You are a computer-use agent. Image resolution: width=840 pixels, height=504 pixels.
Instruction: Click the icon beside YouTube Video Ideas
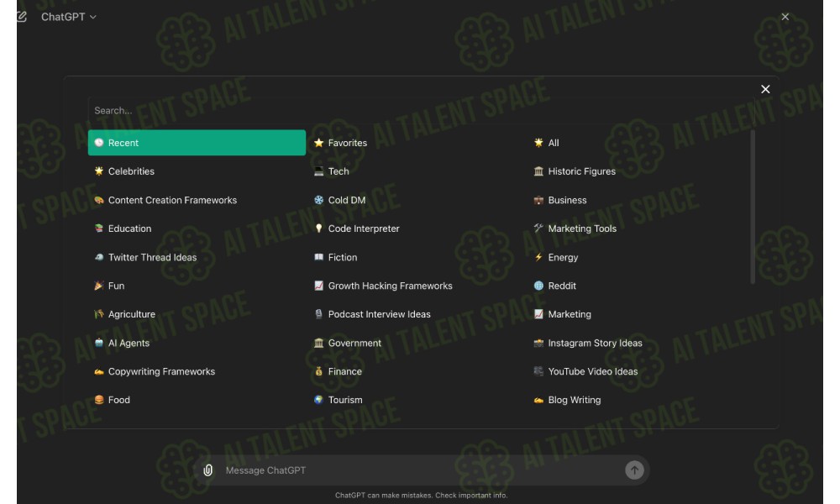coord(538,371)
